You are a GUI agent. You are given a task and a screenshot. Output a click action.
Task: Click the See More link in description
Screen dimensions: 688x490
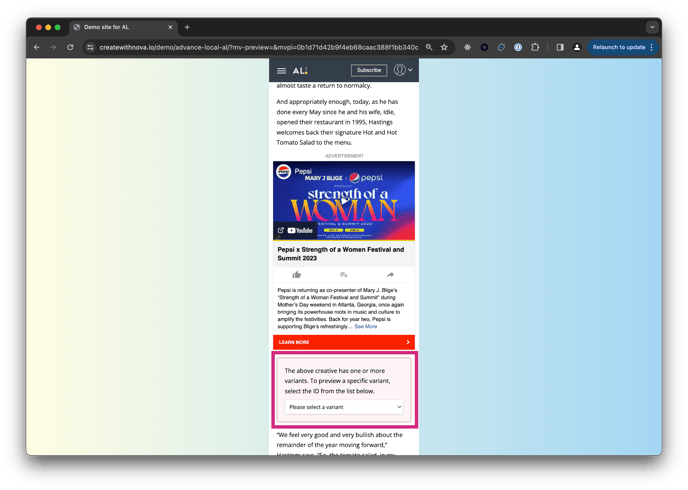click(x=366, y=326)
